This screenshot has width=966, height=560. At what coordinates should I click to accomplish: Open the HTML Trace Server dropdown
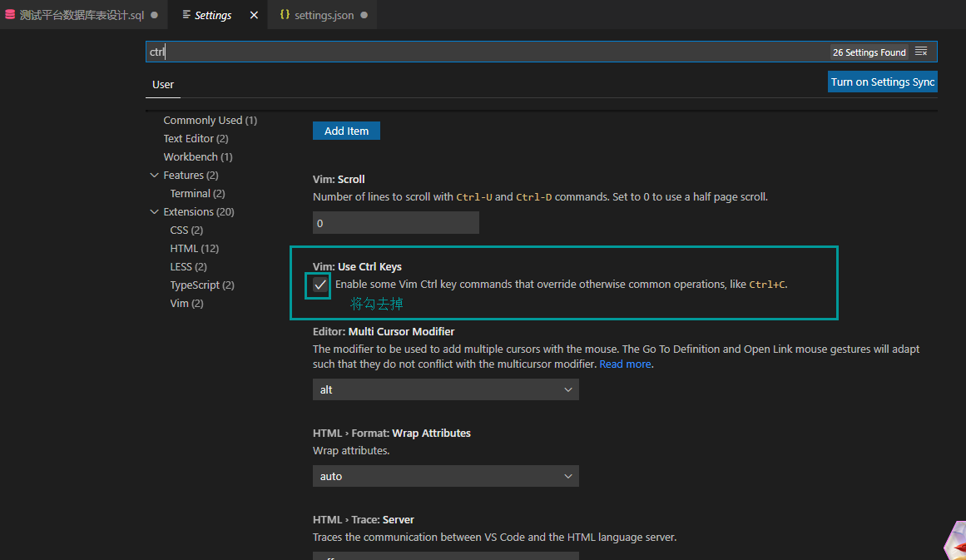click(445, 557)
